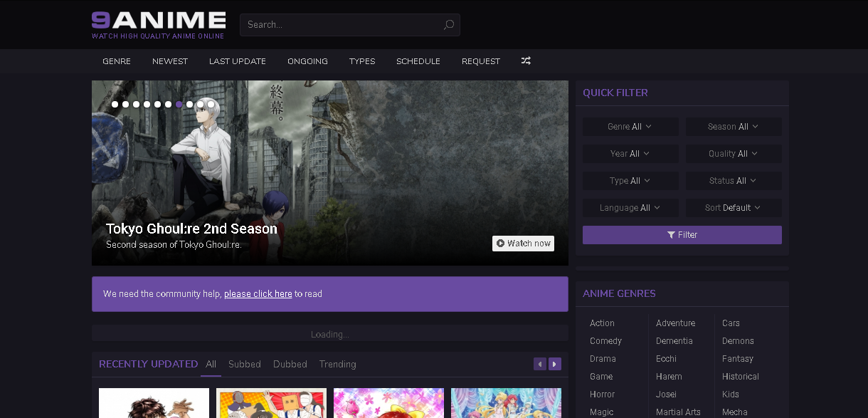868x418 pixels.
Task: Browse the Adventure genre
Action: (675, 323)
